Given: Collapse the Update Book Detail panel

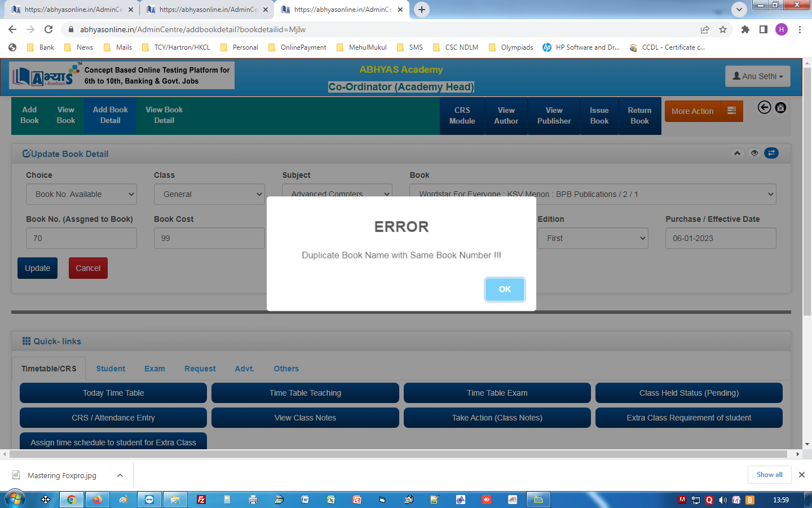Looking at the screenshot, I should point(737,153).
